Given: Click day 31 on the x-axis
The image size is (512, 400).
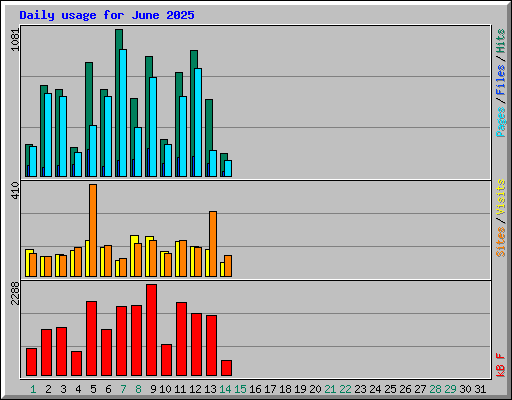Looking at the screenshot, I should 480,389.
